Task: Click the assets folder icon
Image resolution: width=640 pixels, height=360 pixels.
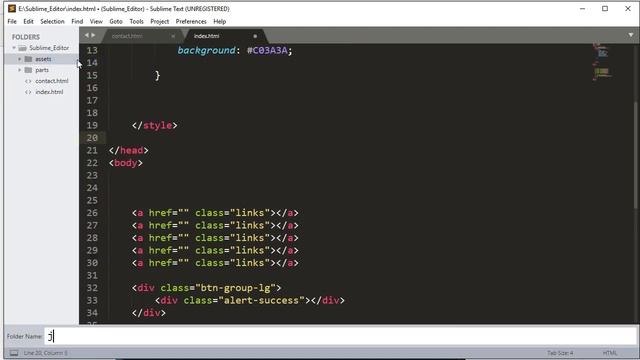Action: (x=28, y=59)
